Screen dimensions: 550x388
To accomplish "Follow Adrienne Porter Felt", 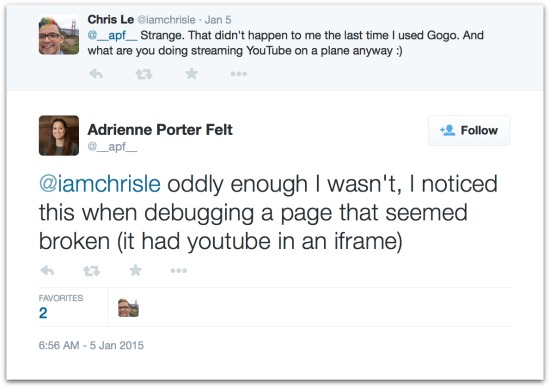I will (469, 131).
